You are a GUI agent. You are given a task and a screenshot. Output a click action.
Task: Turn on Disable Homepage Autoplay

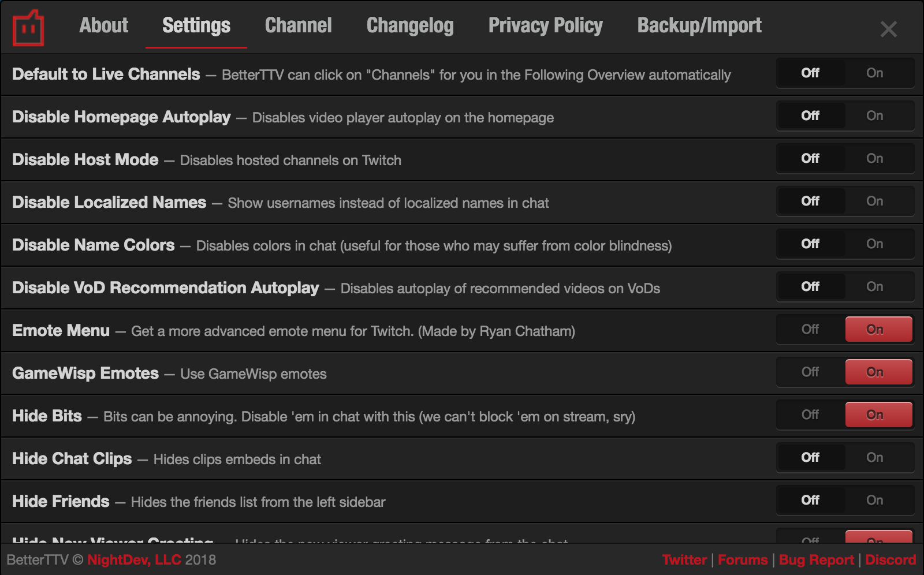(874, 115)
